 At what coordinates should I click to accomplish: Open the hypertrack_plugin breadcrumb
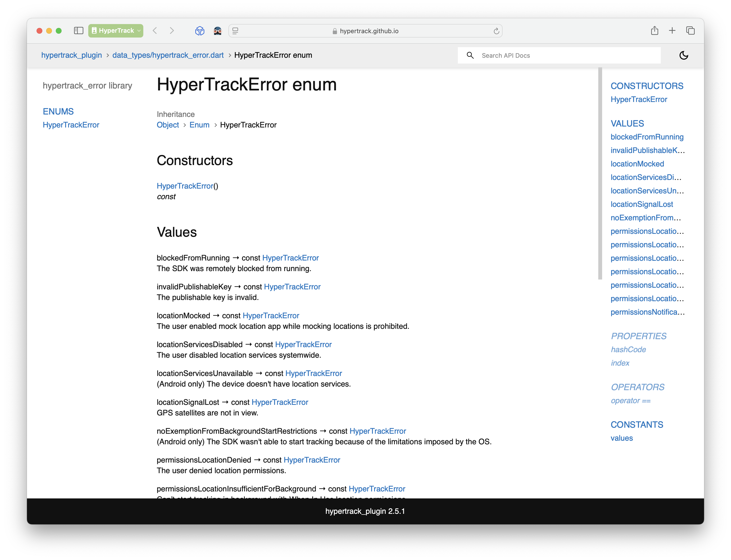72,55
